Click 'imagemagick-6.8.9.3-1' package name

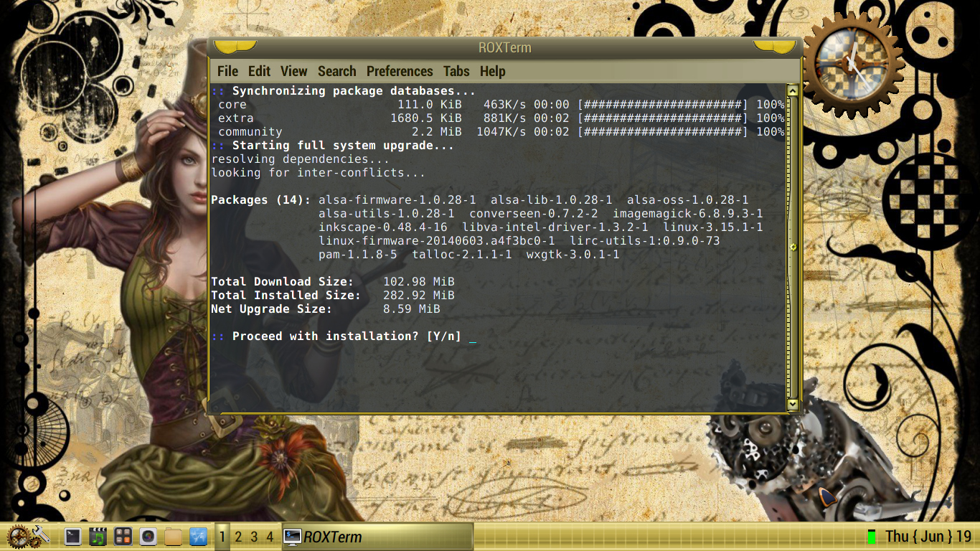click(x=688, y=214)
